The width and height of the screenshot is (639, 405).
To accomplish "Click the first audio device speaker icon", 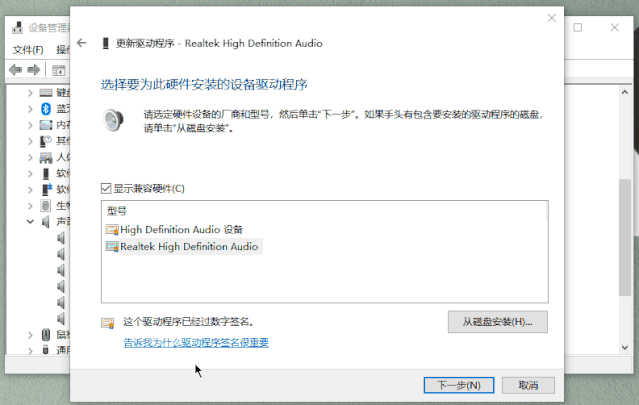I will (61, 238).
